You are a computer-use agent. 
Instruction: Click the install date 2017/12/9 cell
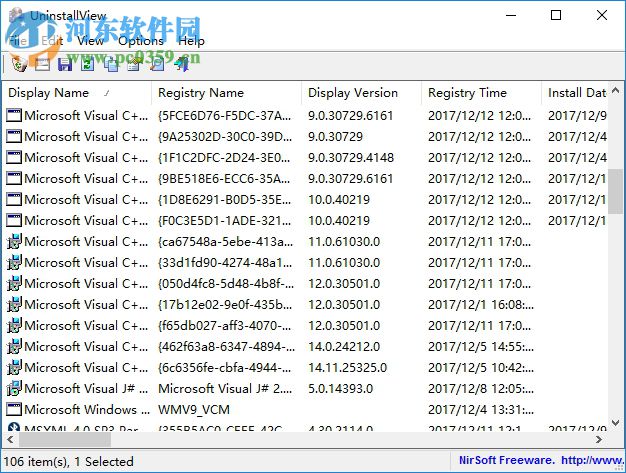click(x=577, y=116)
